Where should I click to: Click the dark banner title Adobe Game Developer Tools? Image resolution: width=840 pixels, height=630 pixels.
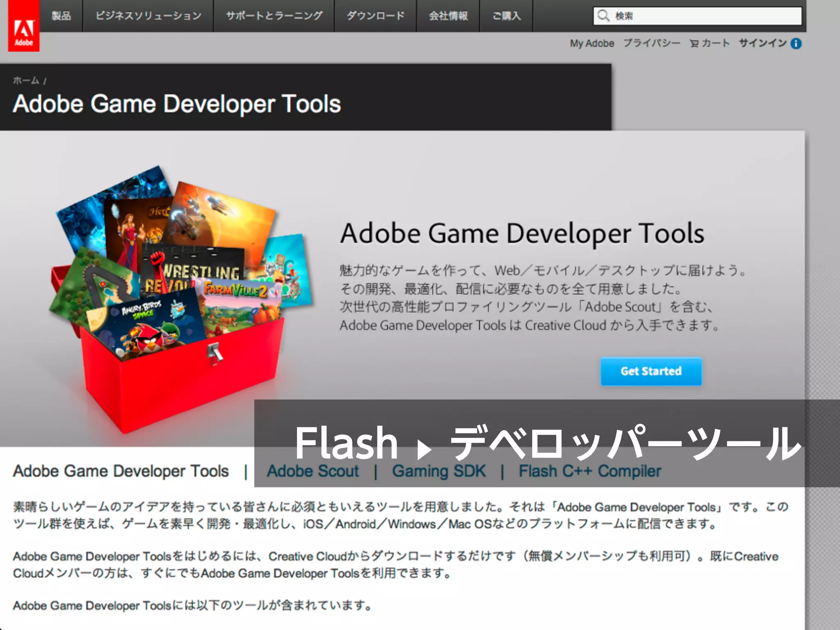(177, 104)
